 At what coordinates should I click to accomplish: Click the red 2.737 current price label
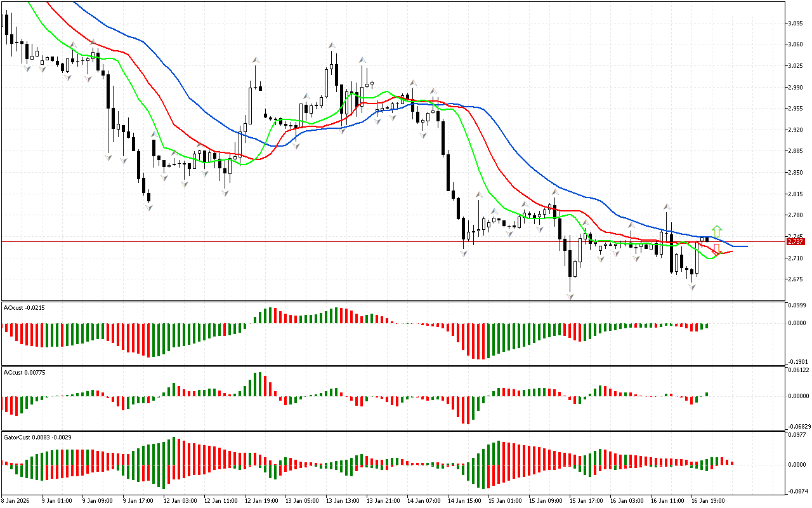click(x=795, y=241)
